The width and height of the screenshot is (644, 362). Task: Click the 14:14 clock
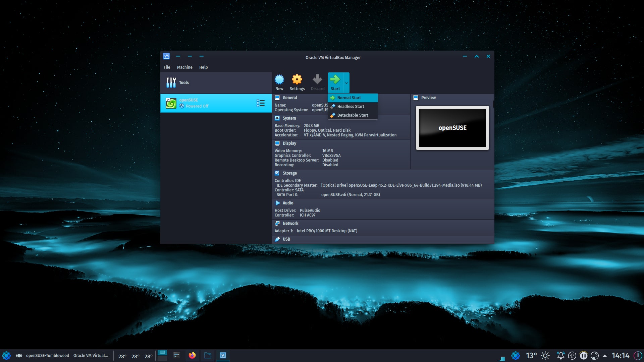click(x=620, y=356)
